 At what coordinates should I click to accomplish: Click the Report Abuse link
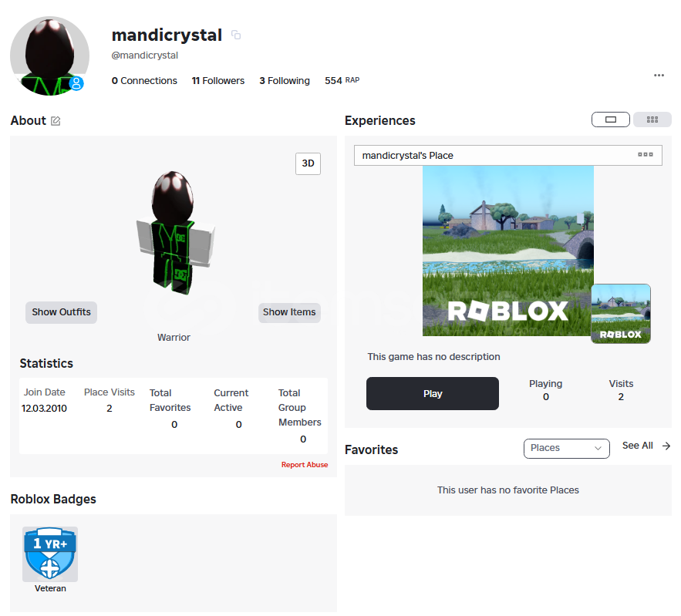click(305, 465)
